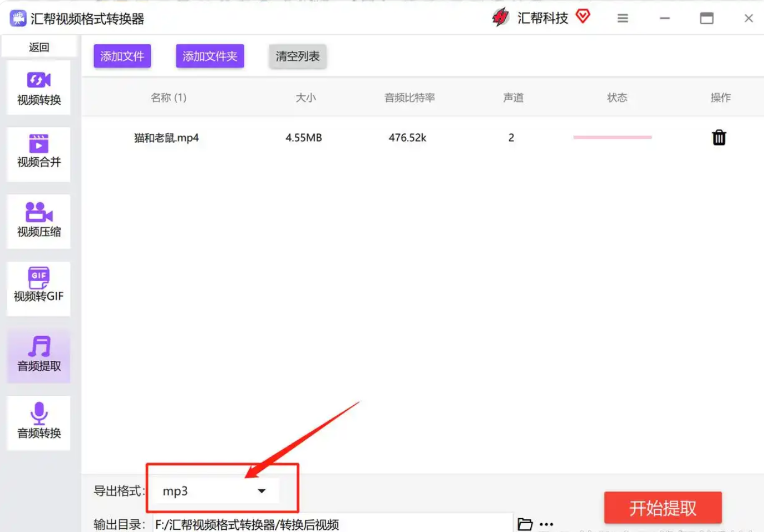
Task: Open the 音频转换 feature
Action: pos(38,423)
